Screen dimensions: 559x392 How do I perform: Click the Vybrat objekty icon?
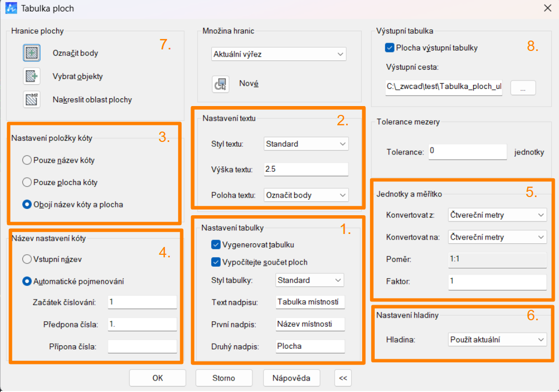[32, 76]
